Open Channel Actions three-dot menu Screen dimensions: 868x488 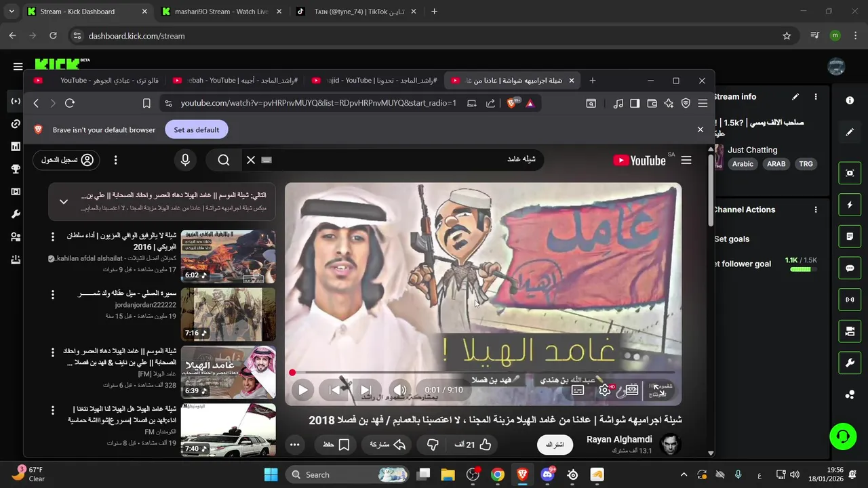(816, 210)
